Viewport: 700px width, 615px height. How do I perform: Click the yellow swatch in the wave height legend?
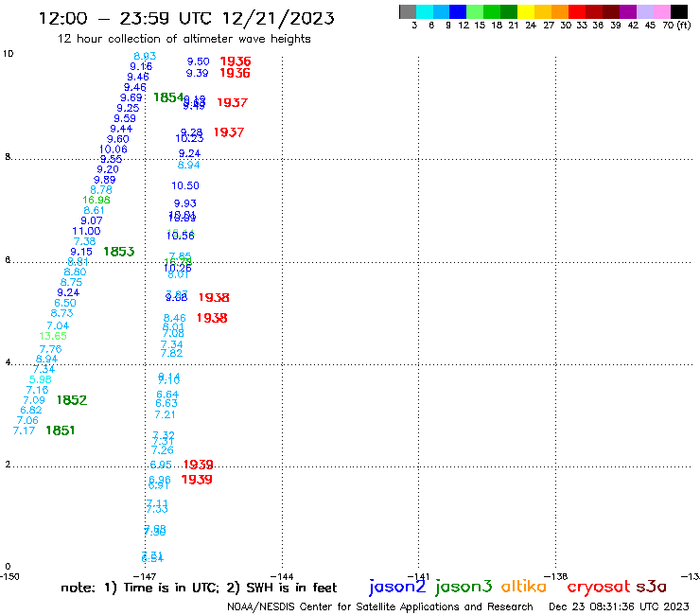(526, 11)
